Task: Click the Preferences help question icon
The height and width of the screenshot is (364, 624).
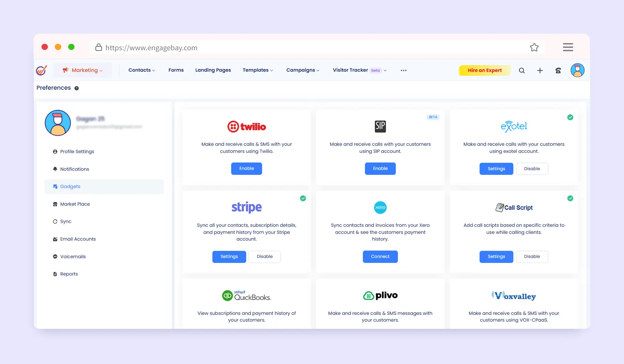Action: point(76,88)
